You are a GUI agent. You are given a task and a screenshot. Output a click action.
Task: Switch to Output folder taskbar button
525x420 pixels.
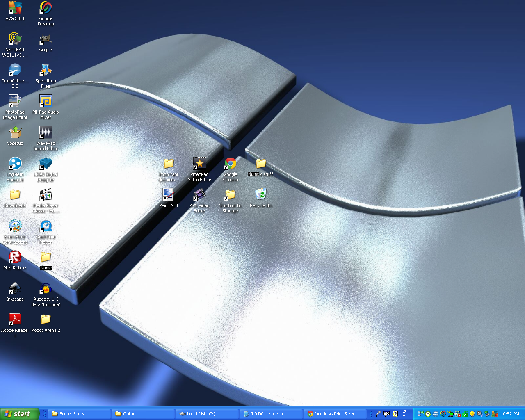[144, 414]
